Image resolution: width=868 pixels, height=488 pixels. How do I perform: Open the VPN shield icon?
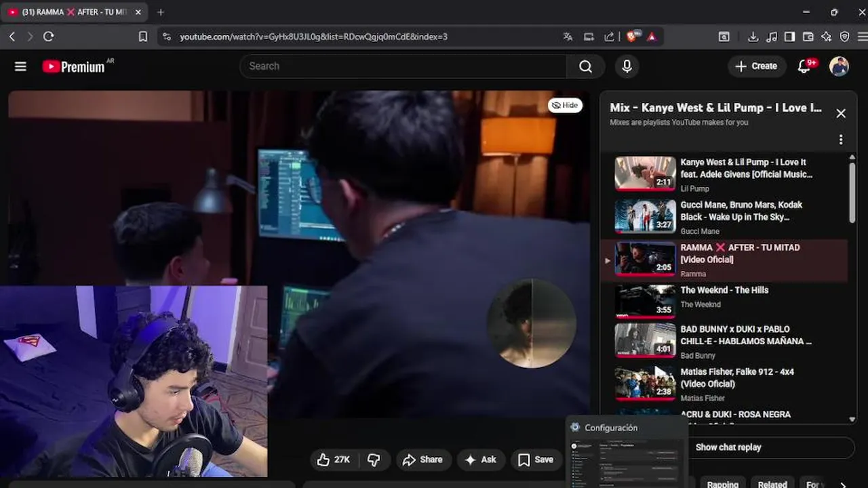(844, 37)
